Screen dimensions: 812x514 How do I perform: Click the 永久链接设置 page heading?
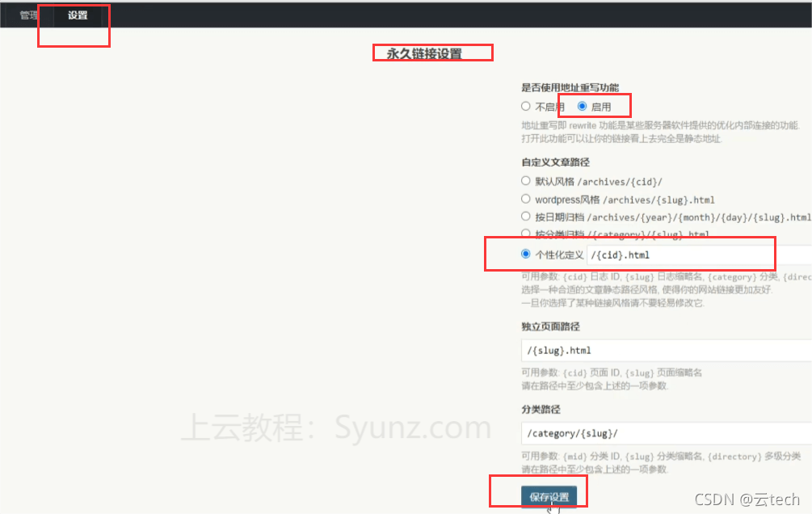point(432,52)
